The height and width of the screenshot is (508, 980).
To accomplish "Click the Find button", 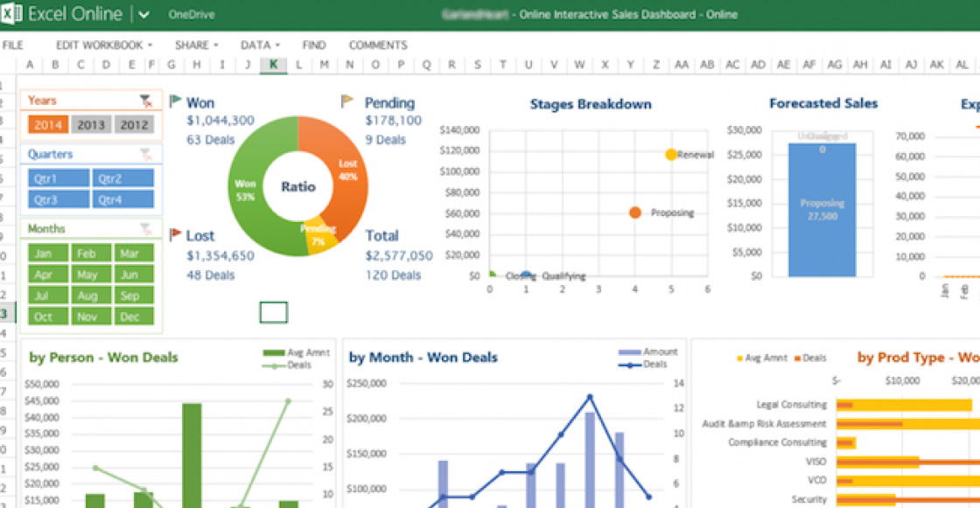I will [x=314, y=45].
